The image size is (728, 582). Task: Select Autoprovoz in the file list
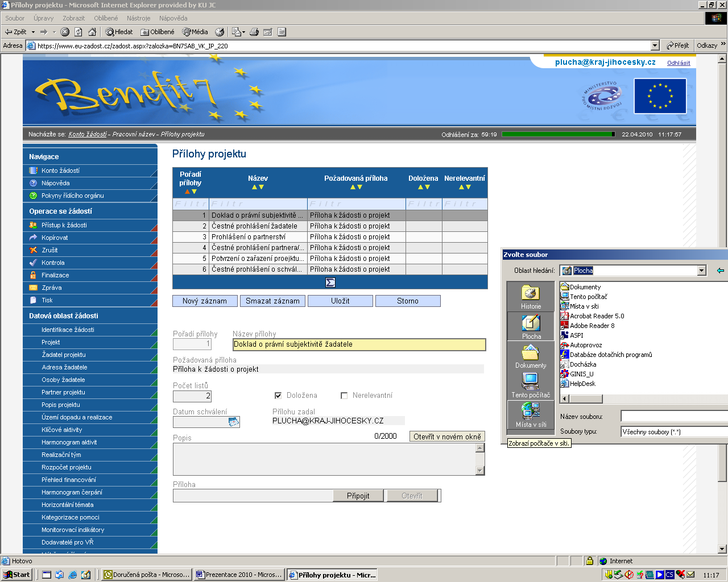[581, 345]
